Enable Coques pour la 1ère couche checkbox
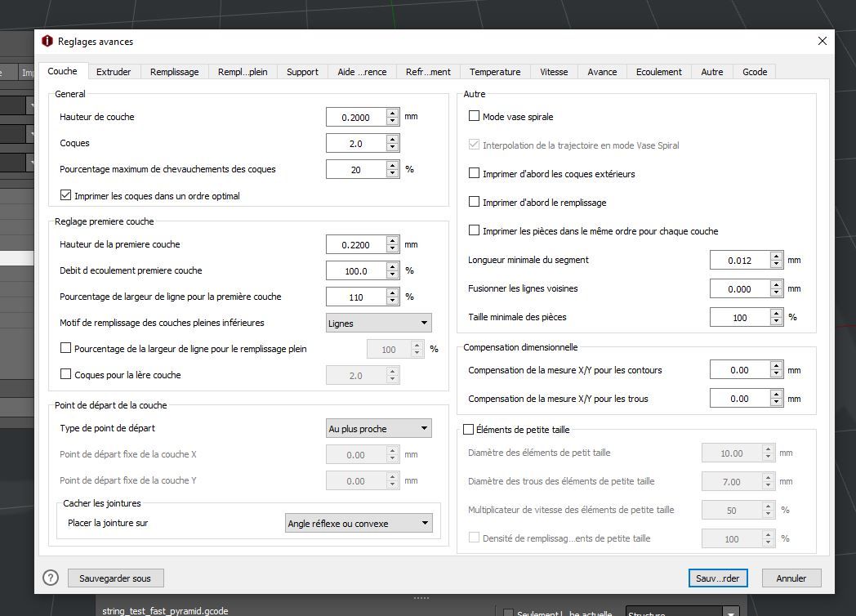 (x=65, y=374)
